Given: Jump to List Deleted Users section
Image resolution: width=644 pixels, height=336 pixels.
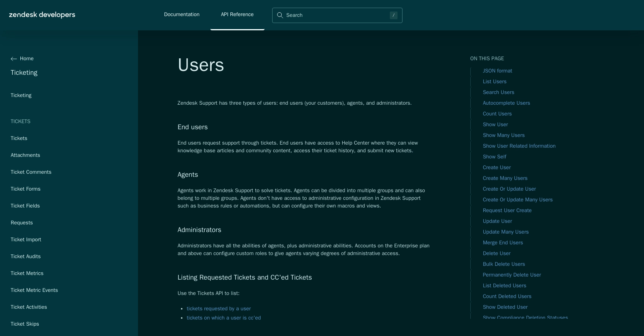Looking at the screenshot, I should pos(505,286).
